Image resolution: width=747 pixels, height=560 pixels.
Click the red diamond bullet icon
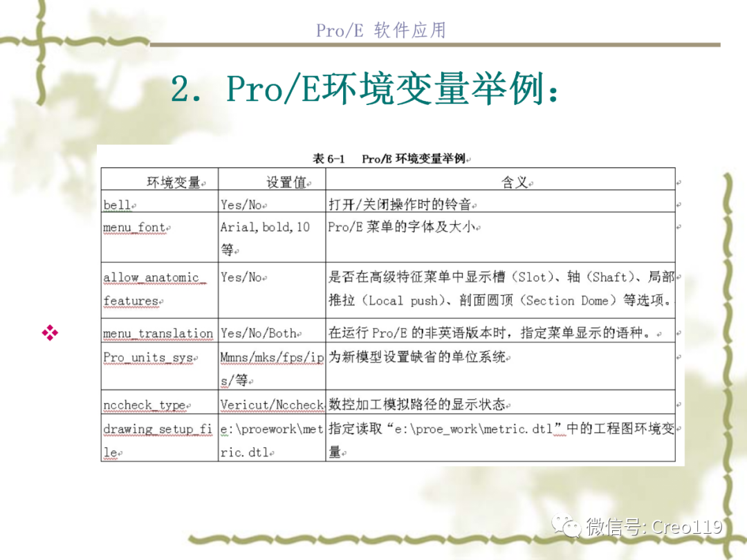[x=48, y=332]
